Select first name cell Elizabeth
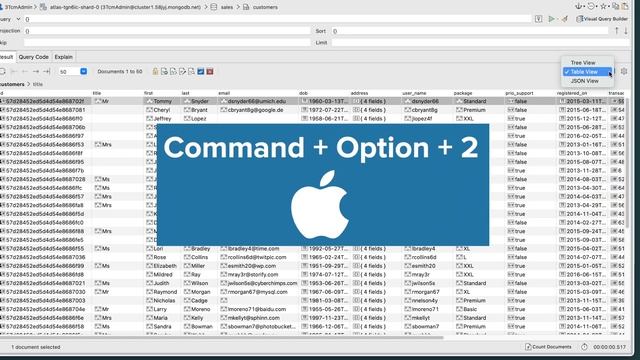 click(x=165, y=266)
